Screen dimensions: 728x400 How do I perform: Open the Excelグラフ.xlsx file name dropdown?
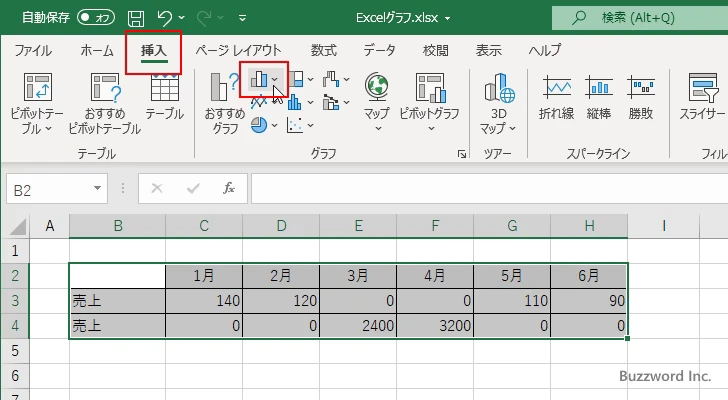[x=448, y=18]
